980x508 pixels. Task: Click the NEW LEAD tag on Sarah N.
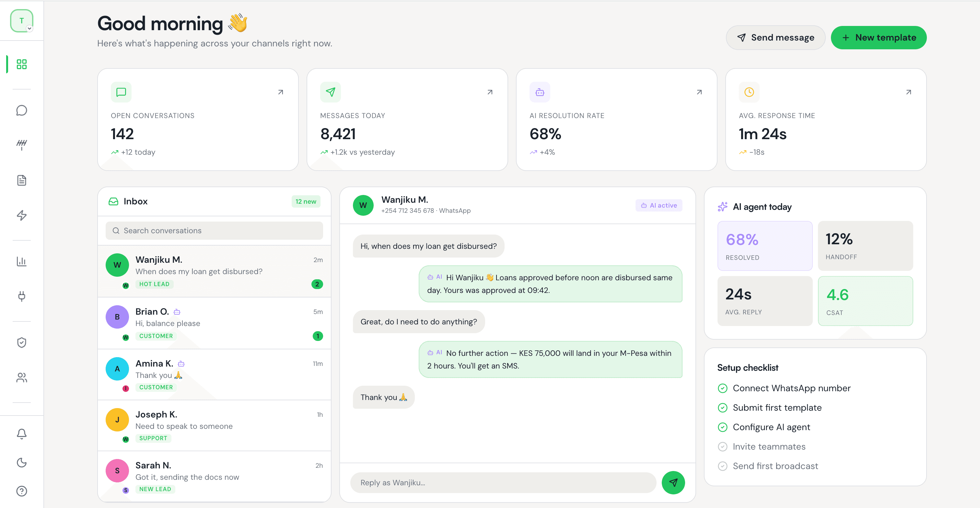click(x=155, y=489)
